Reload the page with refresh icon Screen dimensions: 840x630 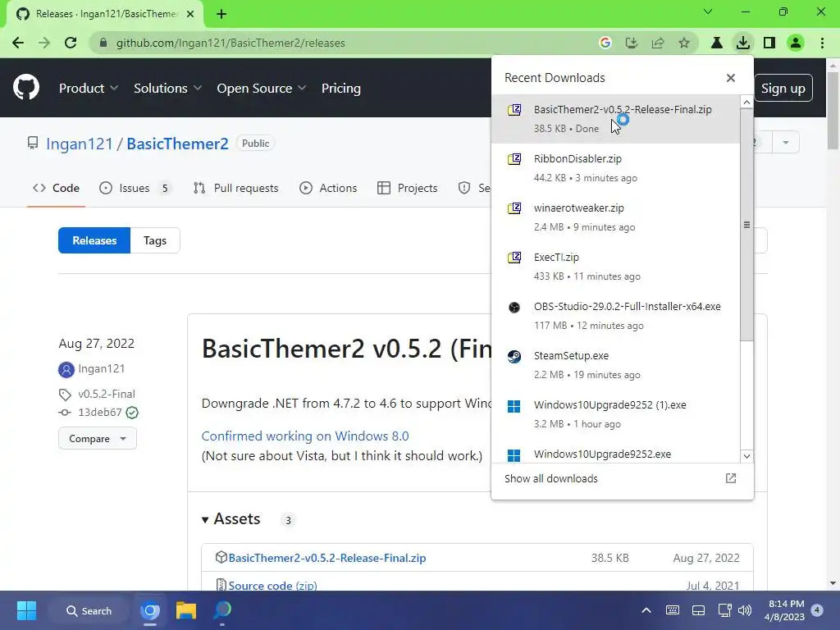pyautogui.click(x=71, y=43)
